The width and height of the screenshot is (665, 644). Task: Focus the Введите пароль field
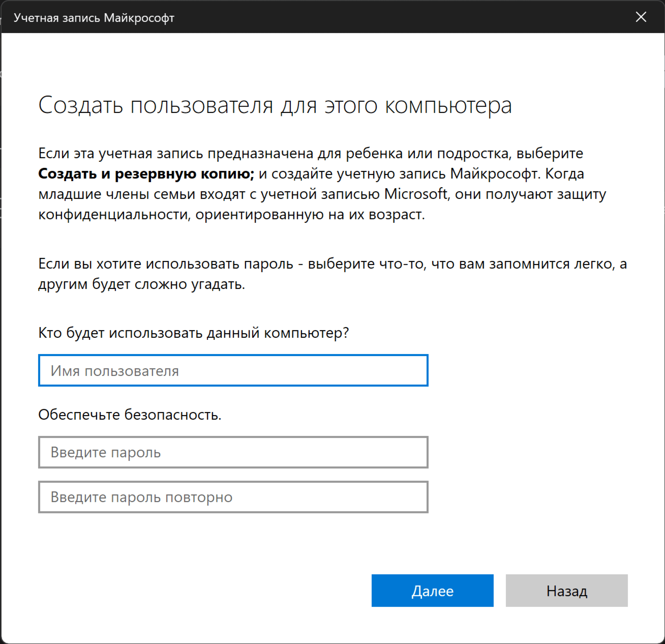click(233, 452)
